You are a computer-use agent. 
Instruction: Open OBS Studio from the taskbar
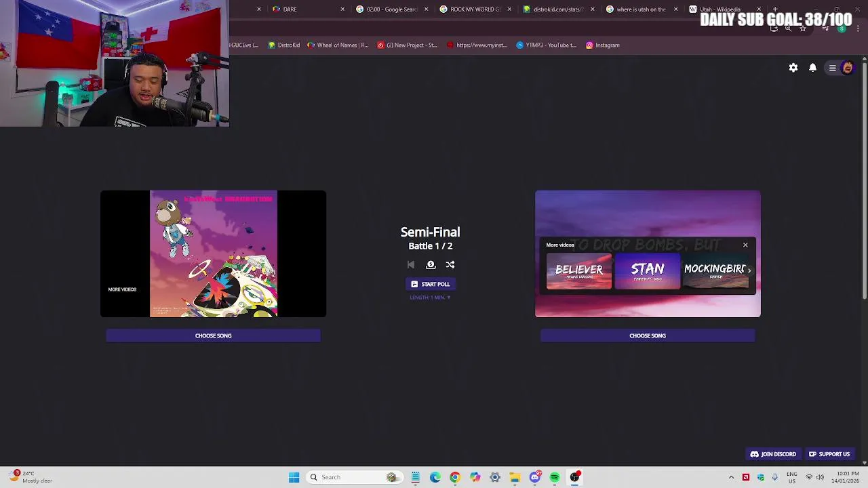point(574,477)
